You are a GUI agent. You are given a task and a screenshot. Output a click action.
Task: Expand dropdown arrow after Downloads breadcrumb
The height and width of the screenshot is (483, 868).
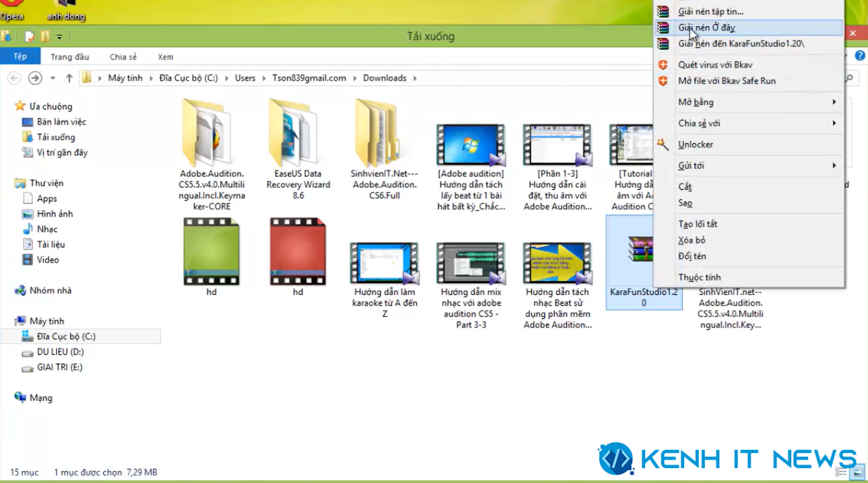415,78
